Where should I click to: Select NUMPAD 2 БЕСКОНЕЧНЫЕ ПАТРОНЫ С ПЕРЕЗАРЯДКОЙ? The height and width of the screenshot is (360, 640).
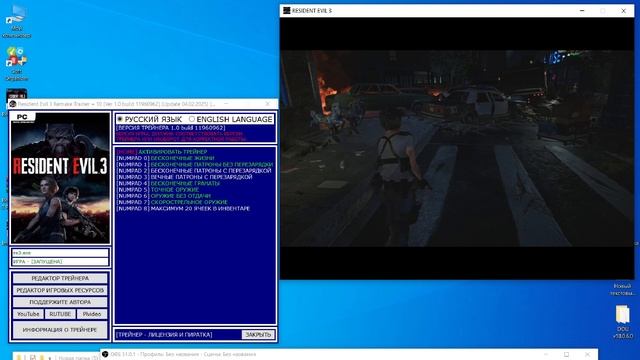point(194,171)
